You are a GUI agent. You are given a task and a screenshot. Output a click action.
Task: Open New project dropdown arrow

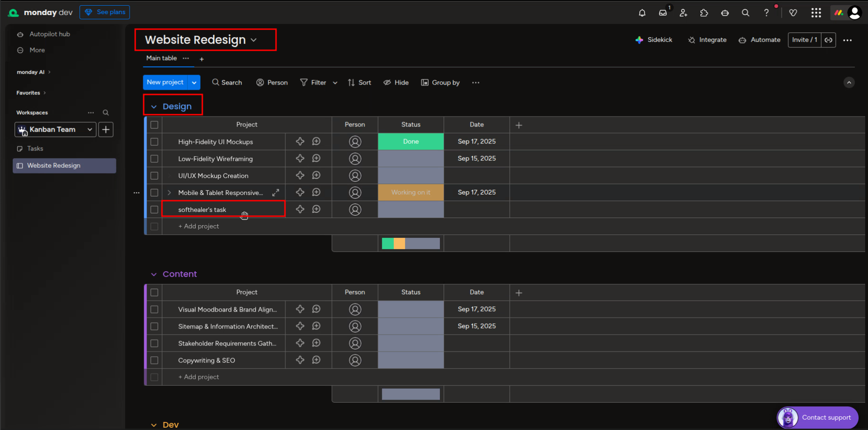194,82
